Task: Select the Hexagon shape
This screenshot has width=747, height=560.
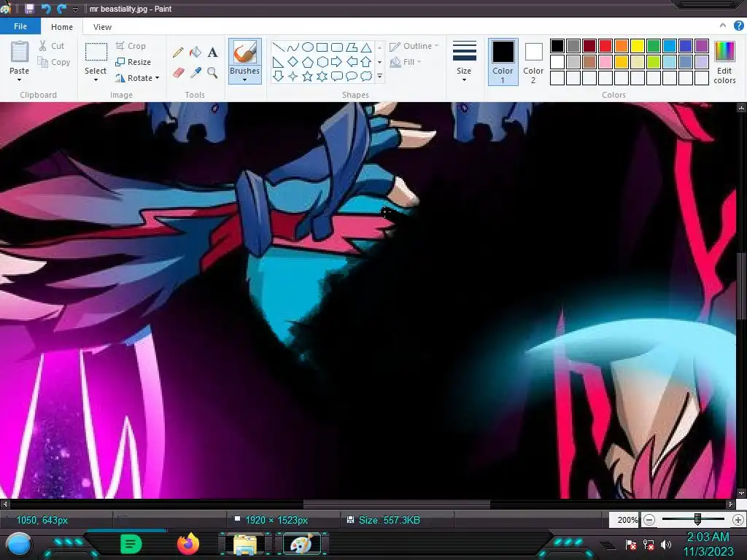Action: (x=322, y=62)
